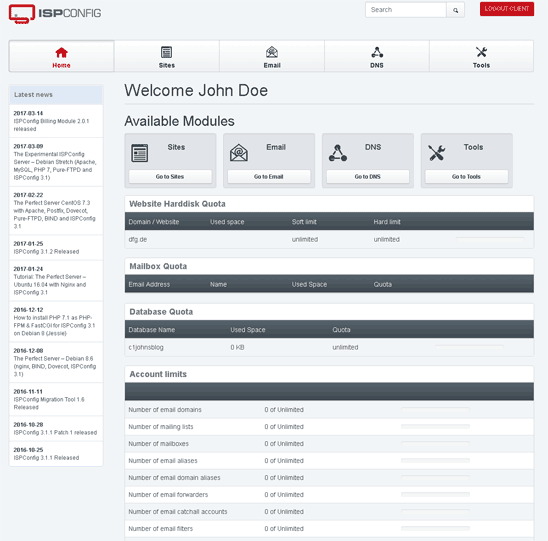Image resolution: width=548 pixels, height=541 pixels.
Task: Open news ISPConfig 3.1.1 Patch 1 released
Action: [56, 428]
